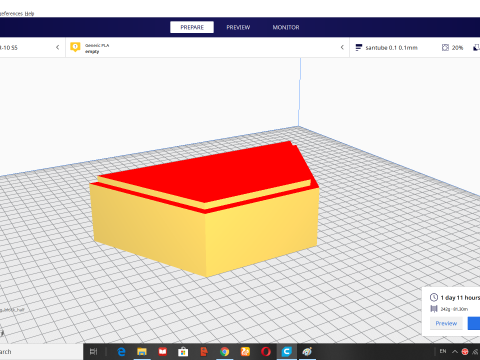Switch to the Cura taskbar icon
This screenshot has width=480, height=360.
point(286,351)
